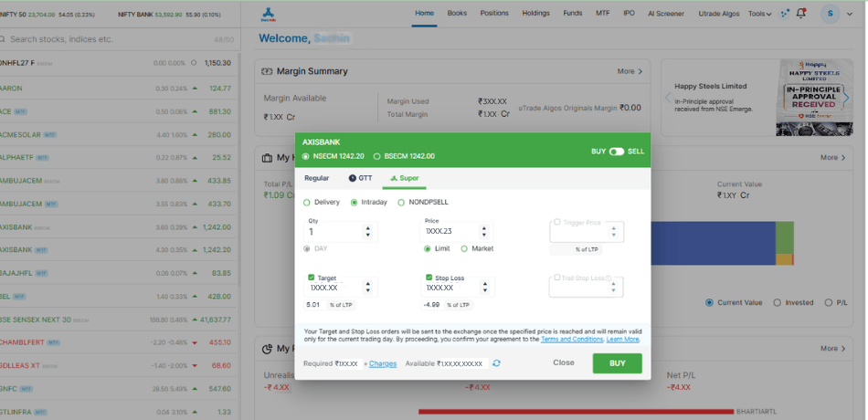The image size is (868, 420).
Task: Click the MTF badge next to ACE
Action: tap(20, 111)
